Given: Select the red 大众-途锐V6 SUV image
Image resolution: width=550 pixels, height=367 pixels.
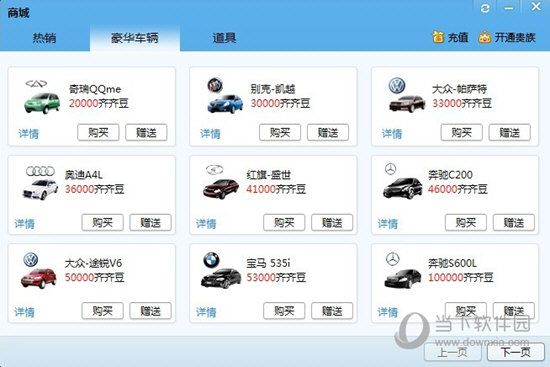Looking at the screenshot, I should pos(38,279).
